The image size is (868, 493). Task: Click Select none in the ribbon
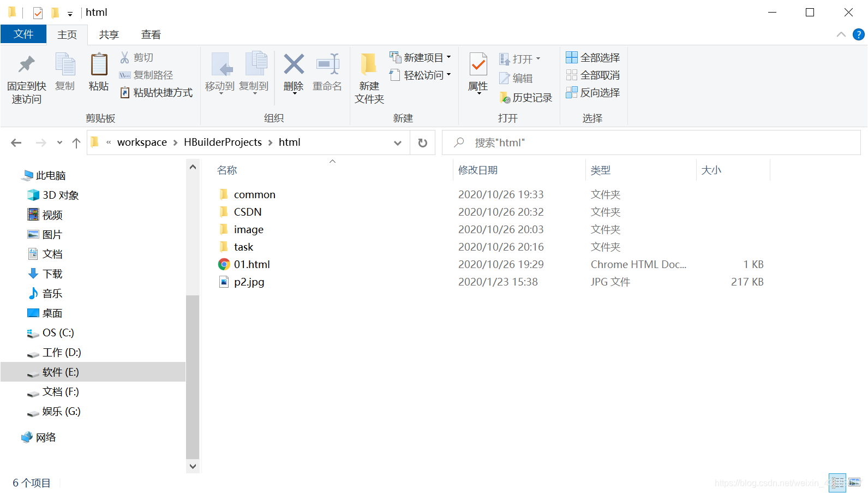point(593,75)
